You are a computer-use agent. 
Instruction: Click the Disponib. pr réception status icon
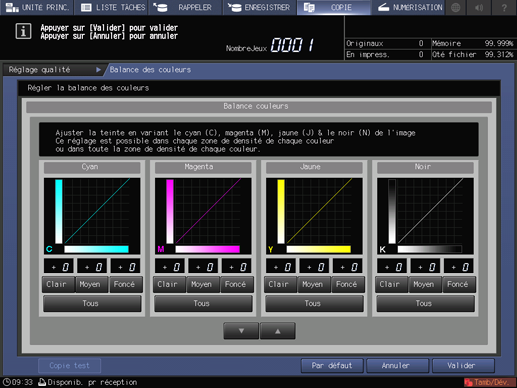pyautogui.click(x=42, y=382)
